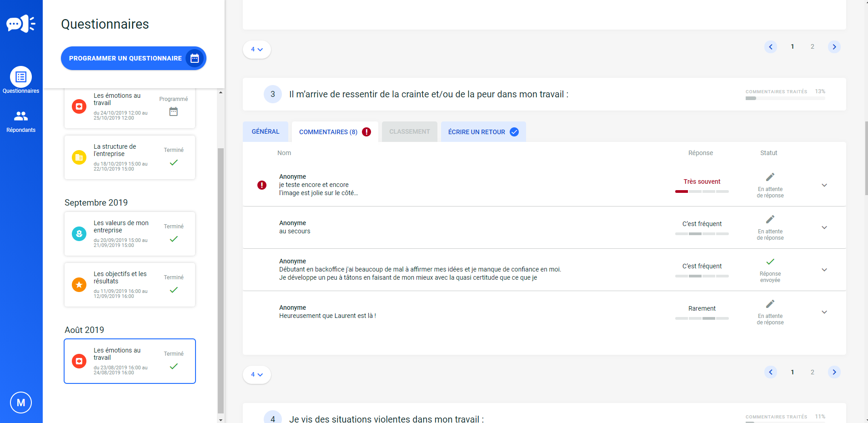The width and height of the screenshot is (868, 423).
Task: Select page 2 in upper pagination
Action: tap(813, 47)
